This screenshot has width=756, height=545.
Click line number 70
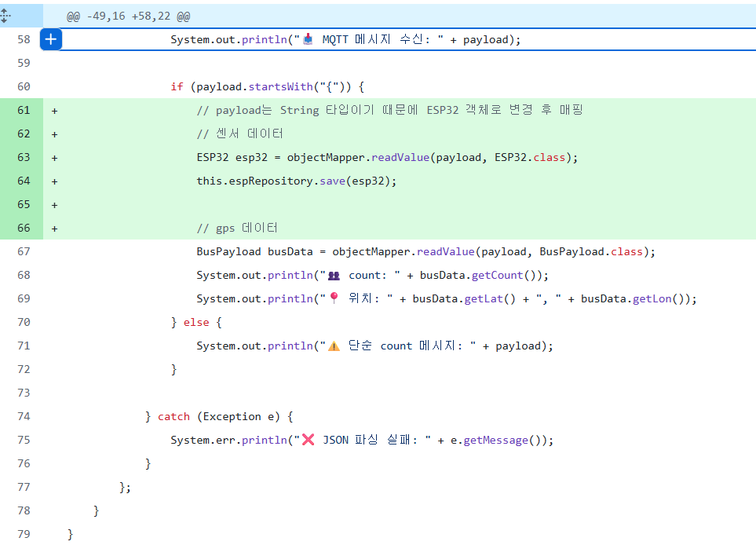pyautogui.click(x=24, y=322)
